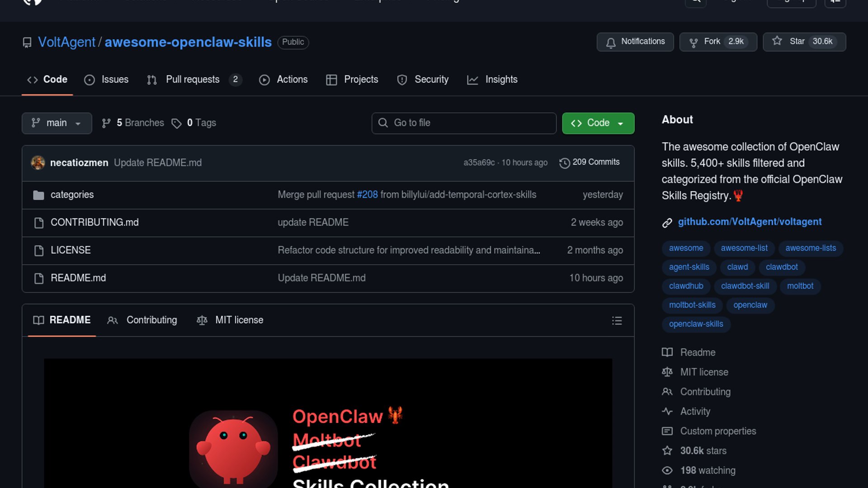Image resolution: width=868 pixels, height=488 pixels.
Task: Click the LICENSE file icon
Action: coord(39,251)
